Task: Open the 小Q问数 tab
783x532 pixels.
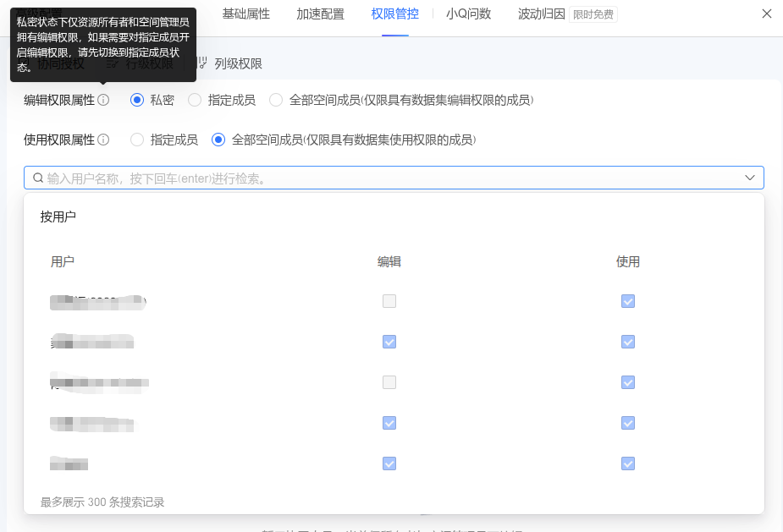Action: coord(468,14)
